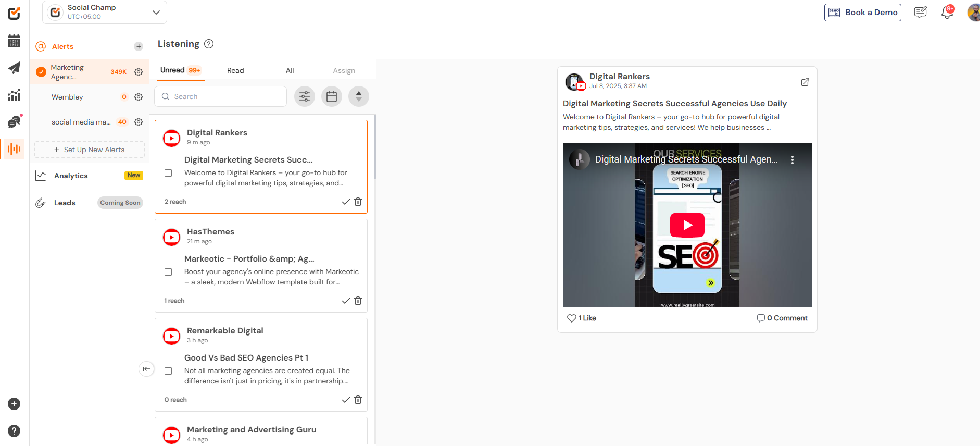
Task: Open the Listening help info icon
Action: point(209,44)
